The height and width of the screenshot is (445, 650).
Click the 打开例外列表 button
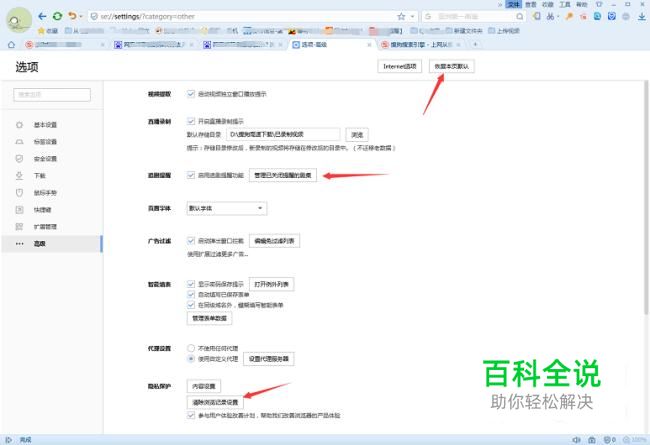click(x=271, y=285)
